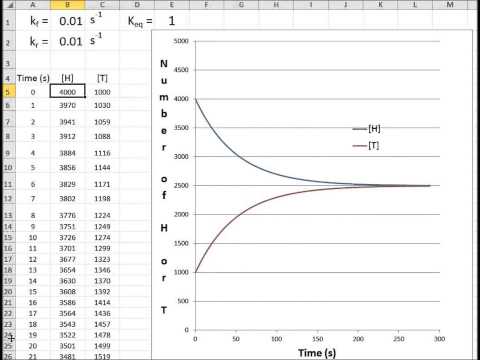Select the cell containing 1457
The width and height of the screenshot is (480, 360).
point(102,324)
